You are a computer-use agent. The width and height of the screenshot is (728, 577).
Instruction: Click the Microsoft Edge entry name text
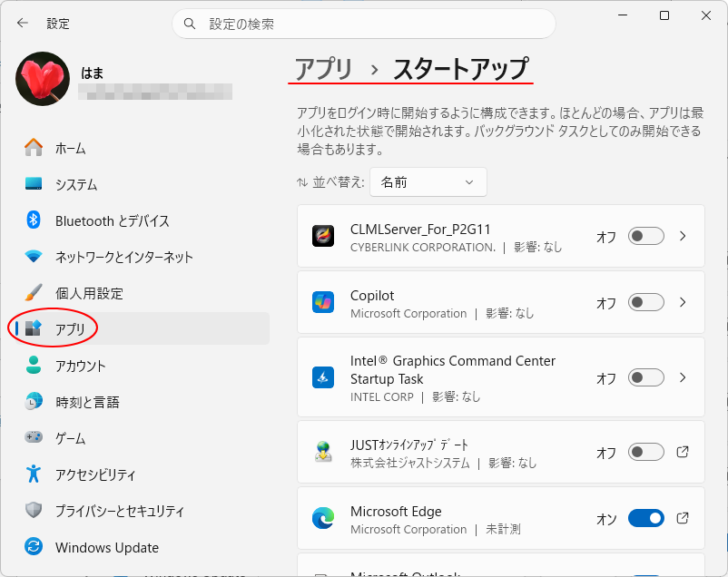coord(396,511)
